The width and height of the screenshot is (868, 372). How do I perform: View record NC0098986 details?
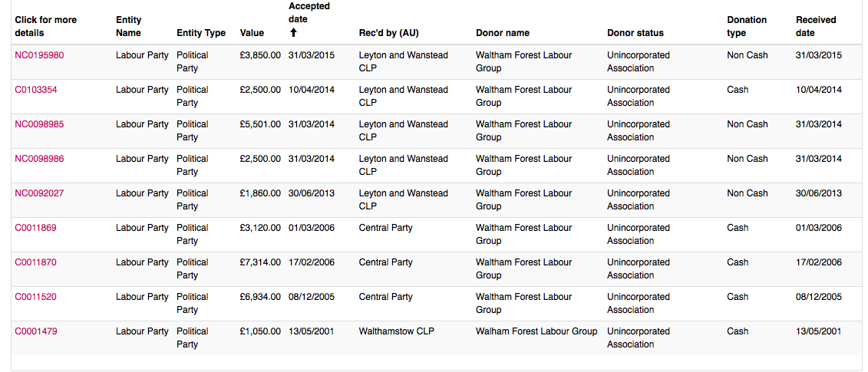tap(38, 159)
